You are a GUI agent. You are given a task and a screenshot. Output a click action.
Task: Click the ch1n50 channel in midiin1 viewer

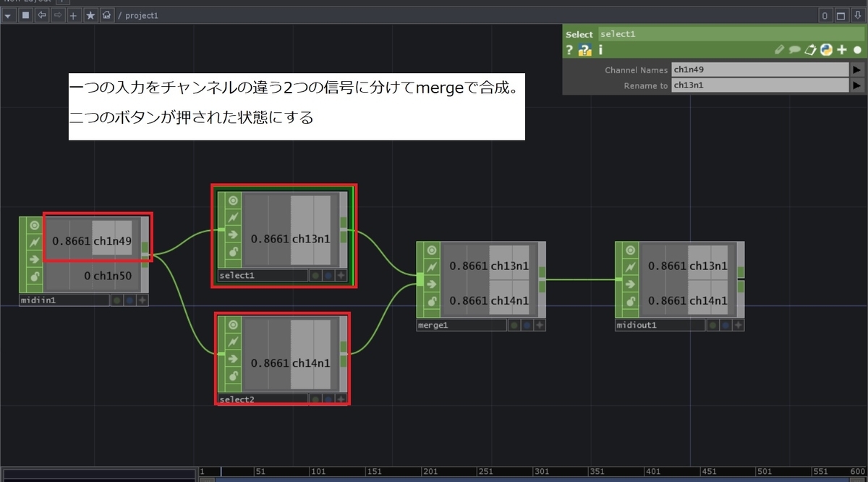click(112, 276)
